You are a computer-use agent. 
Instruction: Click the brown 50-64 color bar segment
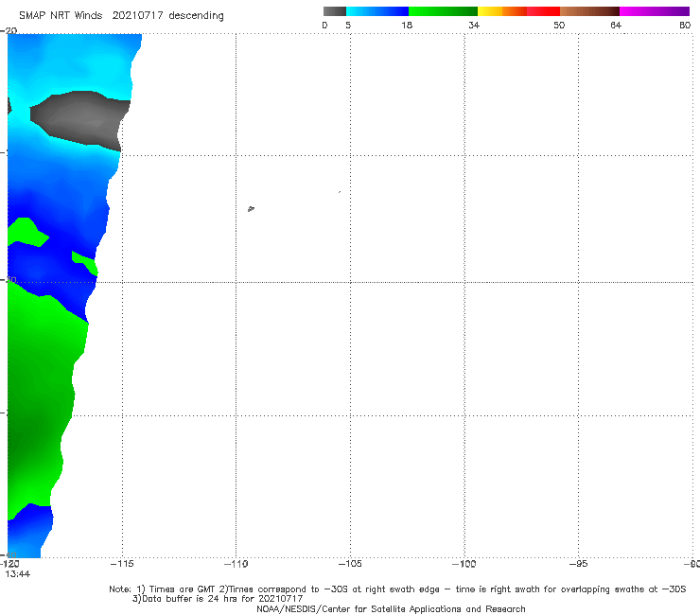[589, 11]
